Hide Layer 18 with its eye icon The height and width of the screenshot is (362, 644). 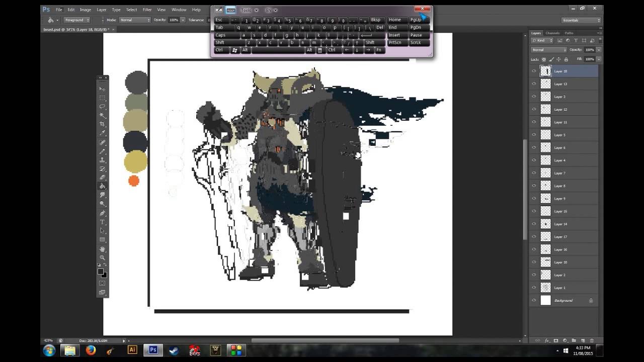[534, 71]
